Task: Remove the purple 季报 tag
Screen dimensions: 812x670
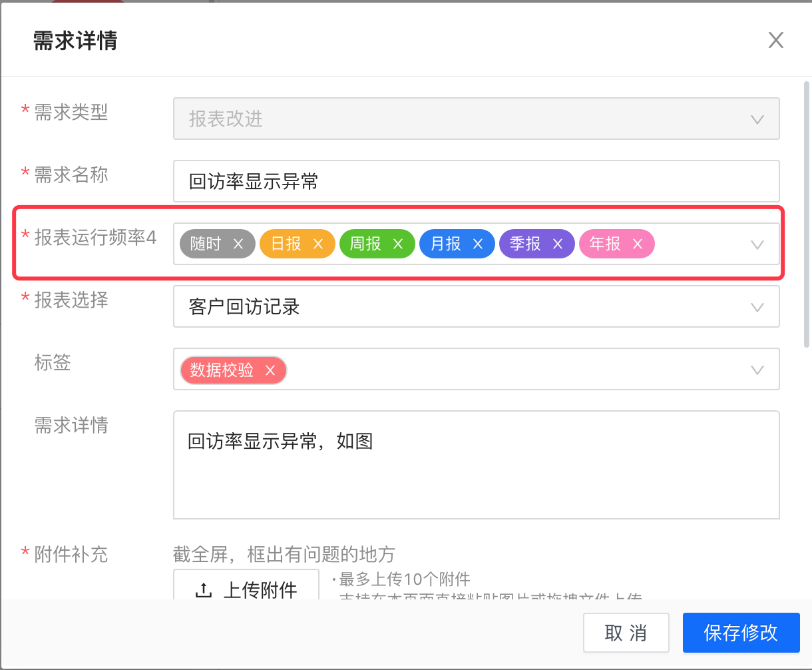Action: pyautogui.click(x=558, y=244)
